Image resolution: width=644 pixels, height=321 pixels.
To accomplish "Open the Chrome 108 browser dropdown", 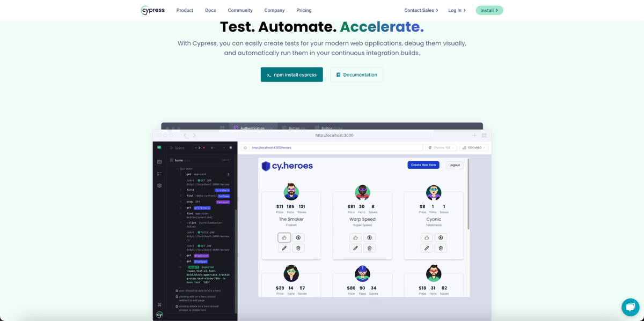I will [441, 147].
